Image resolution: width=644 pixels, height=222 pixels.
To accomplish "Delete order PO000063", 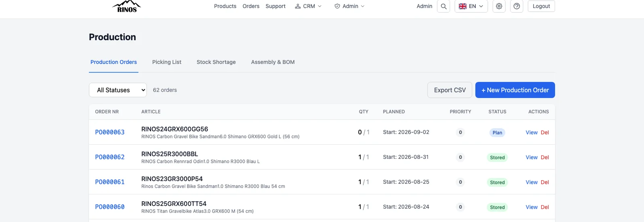I will [x=545, y=132].
